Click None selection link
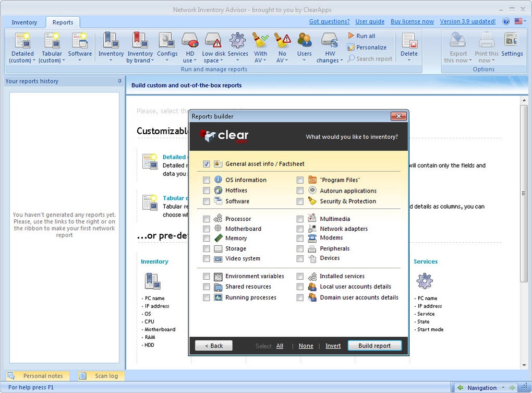This screenshot has height=393, width=532. (306, 346)
